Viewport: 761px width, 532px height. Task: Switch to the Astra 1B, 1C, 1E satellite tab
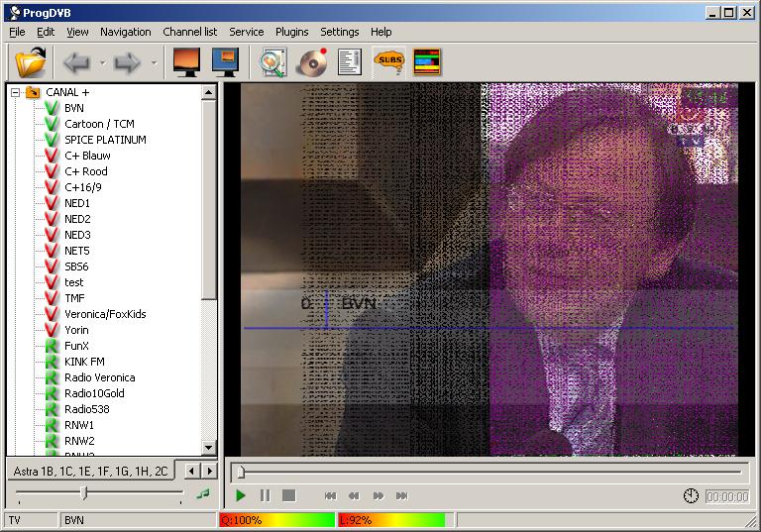[90, 472]
